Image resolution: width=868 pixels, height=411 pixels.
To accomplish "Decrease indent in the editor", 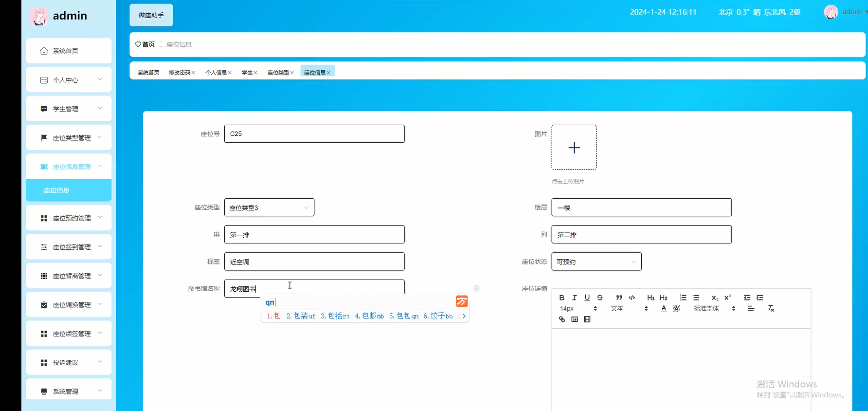I will pos(747,298).
